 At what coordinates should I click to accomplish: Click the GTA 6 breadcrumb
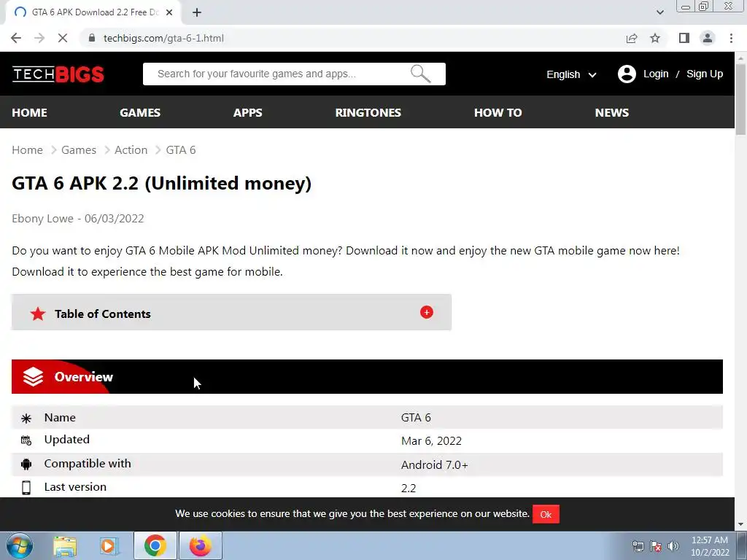pyautogui.click(x=181, y=150)
